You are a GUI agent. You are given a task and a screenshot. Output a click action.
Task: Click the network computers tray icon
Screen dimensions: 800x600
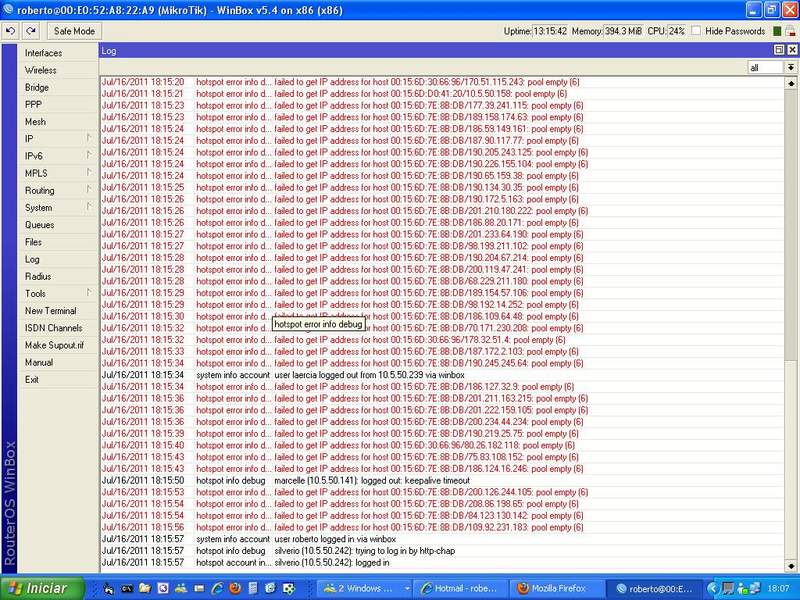click(755, 589)
